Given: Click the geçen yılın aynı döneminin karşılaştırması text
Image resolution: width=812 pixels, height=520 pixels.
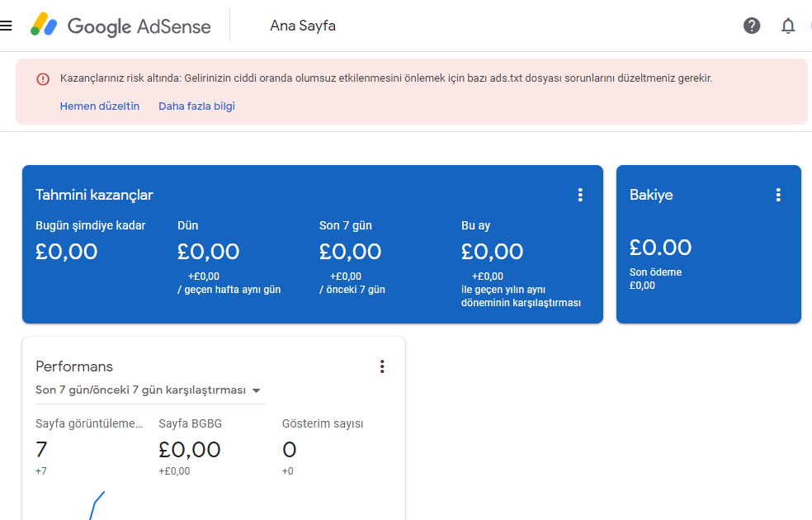Looking at the screenshot, I should [521, 296].
